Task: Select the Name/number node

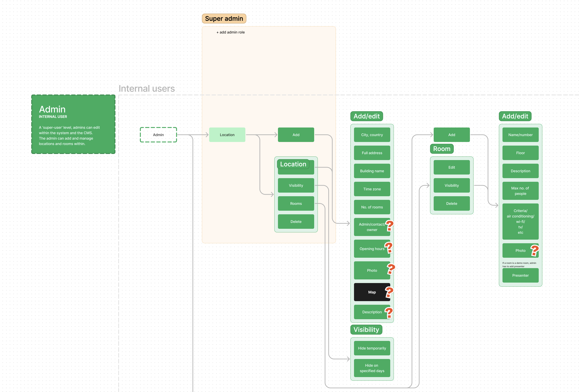Action: 520,135
